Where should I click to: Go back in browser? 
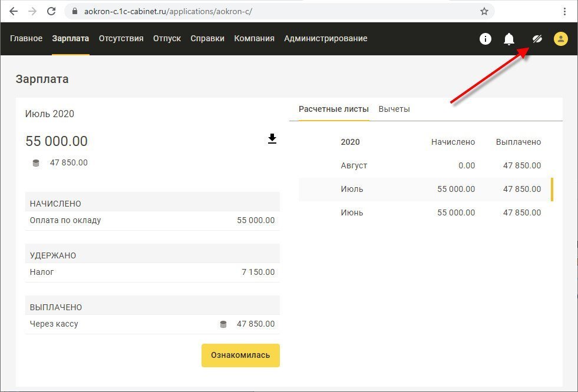(14, 11)
